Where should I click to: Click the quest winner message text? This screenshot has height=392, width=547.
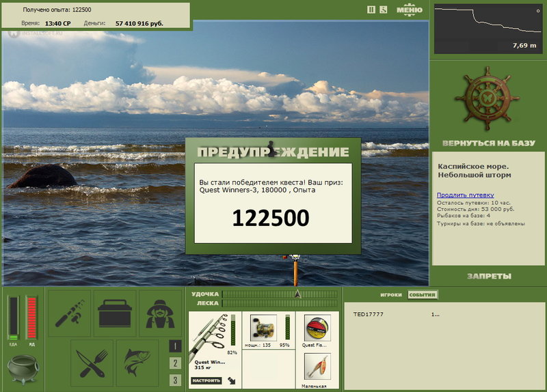(271, 186)
